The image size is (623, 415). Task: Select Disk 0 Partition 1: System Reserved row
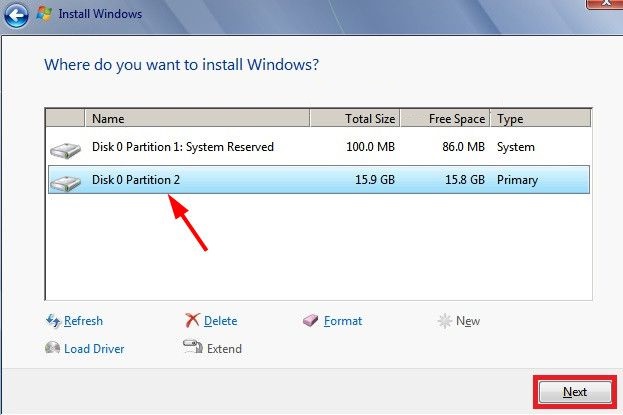coord(319,147)
